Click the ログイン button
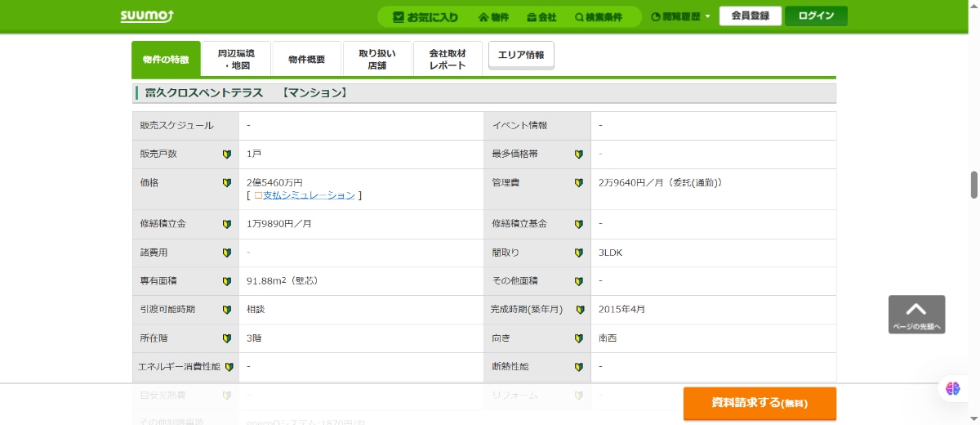 (x=816, y=16)
